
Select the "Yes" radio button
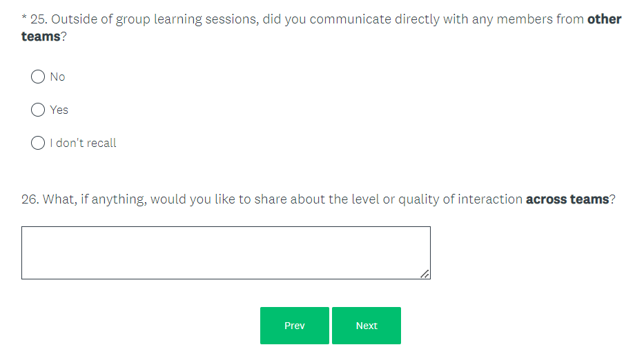(x=38, y=110)
